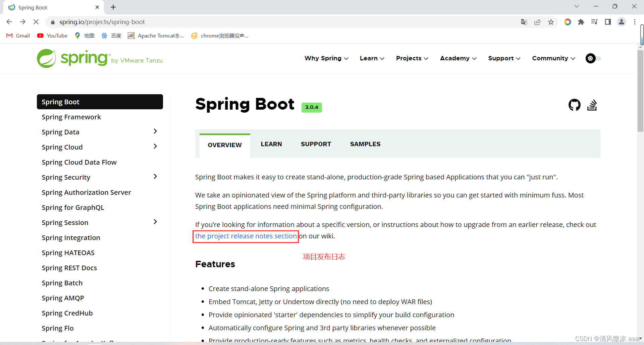Viewport: 644px width, 345px height.
Task: Open Spring Cloud Data Flow project
Action: click(x=79, y=162)
